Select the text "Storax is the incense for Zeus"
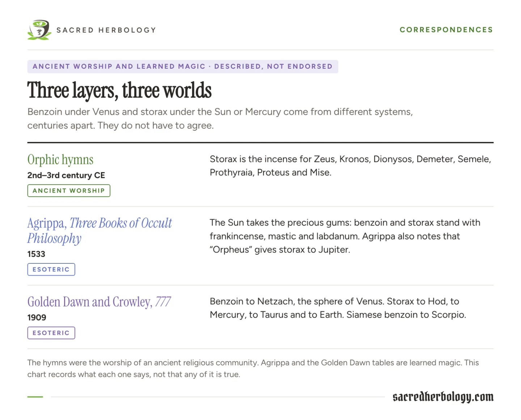The height and width of the screenshot is (420, 521). coord(273,159)
